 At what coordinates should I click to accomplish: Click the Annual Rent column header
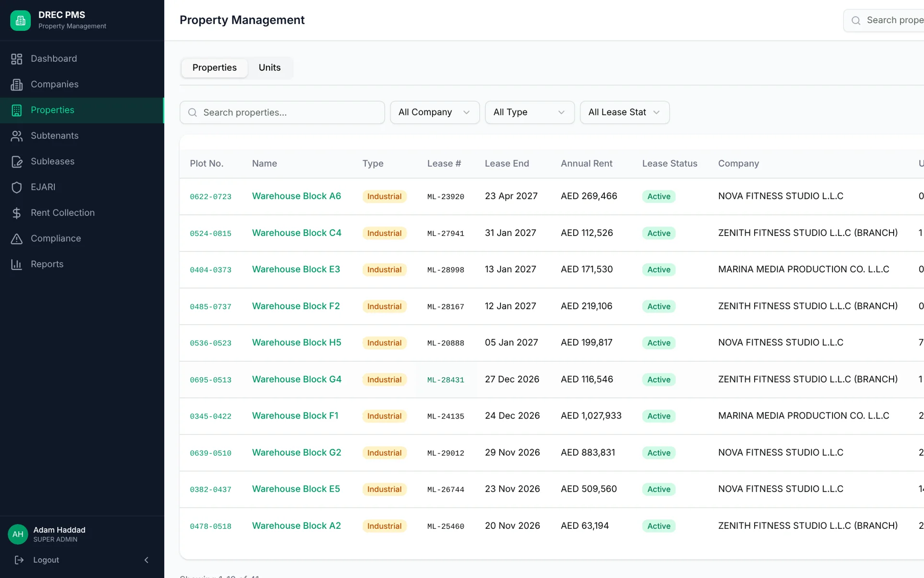pyautogui.click(x=586, y=164)
